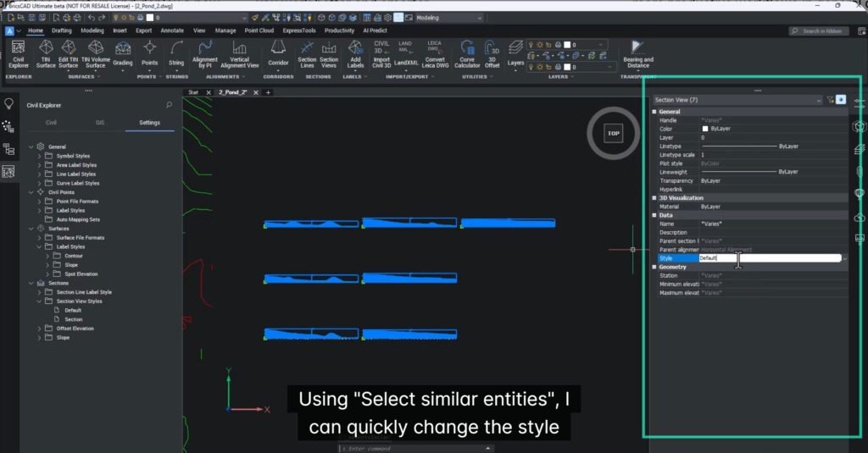Open the Section View selection dropdown

[x=818, y=100]
